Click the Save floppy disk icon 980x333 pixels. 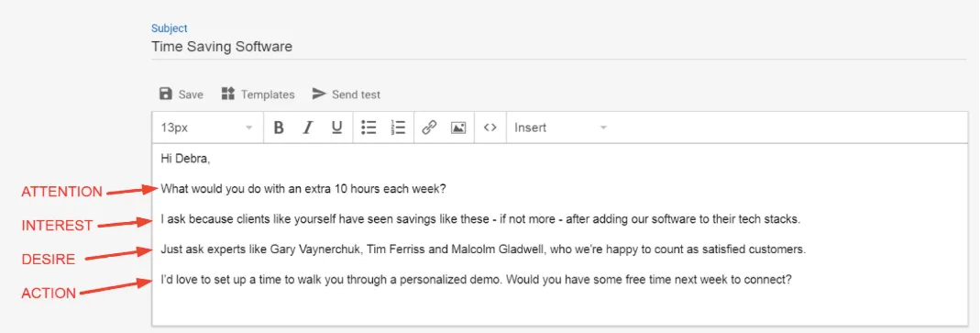(166, 94)
